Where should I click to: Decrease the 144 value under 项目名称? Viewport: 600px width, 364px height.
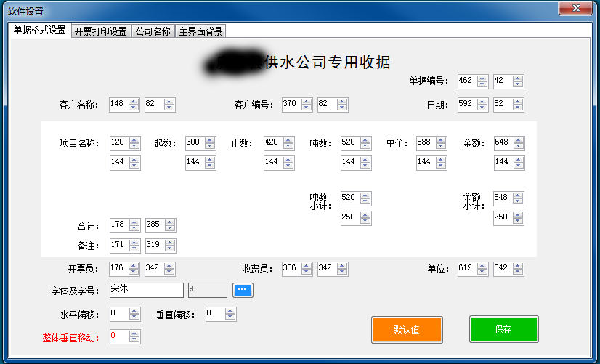pyautogui.click(x=134, y=166)
